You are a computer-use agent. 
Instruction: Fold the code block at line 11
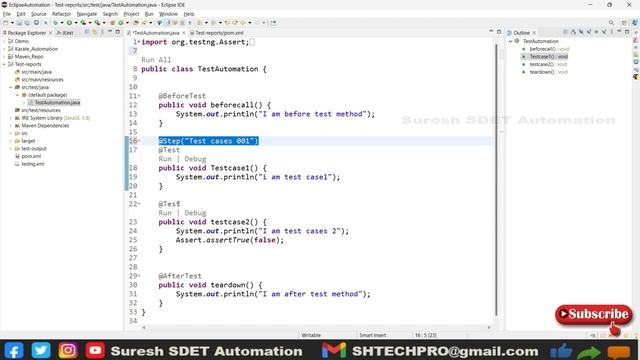tap(139, 96)
